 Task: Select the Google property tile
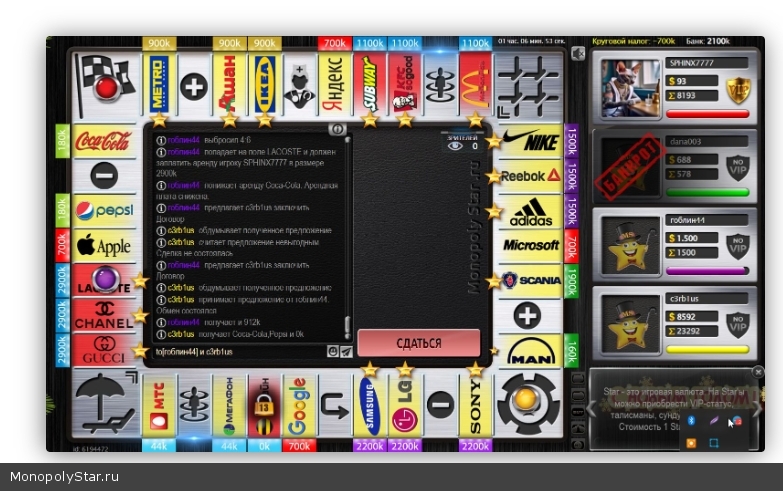298,406
